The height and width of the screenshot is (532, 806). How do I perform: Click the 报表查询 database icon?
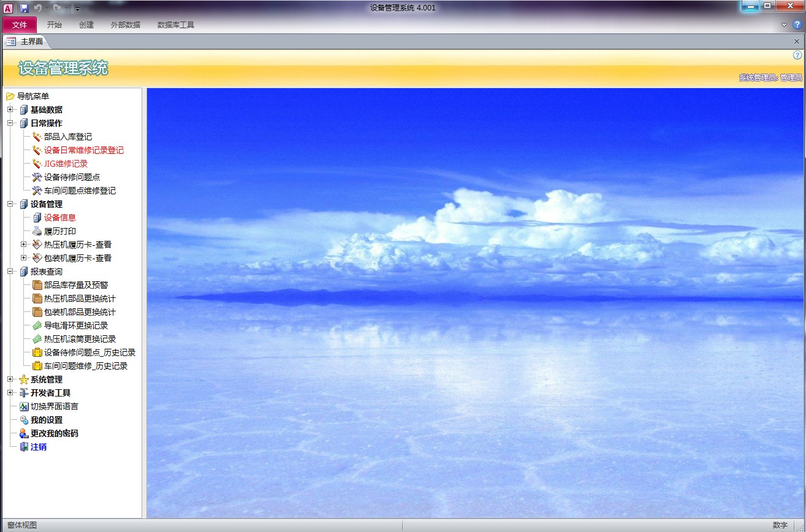pyautogui.click(x=24, y=272)
